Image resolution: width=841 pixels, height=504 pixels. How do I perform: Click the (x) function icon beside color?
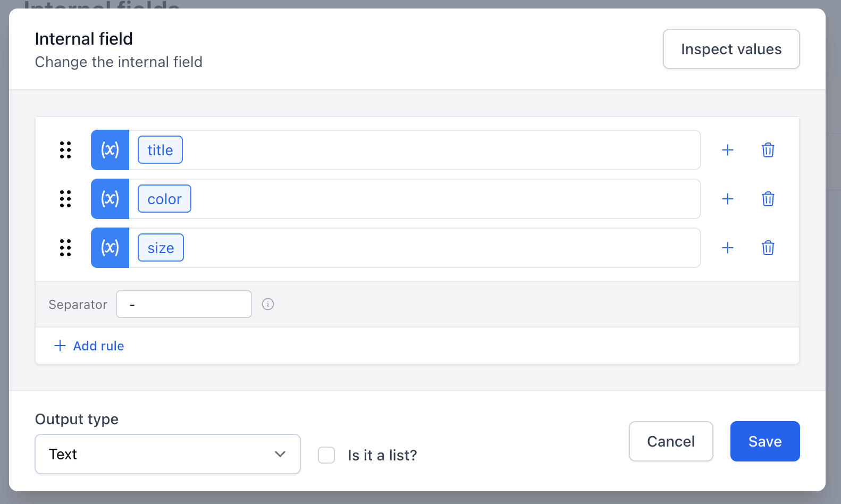110,199
